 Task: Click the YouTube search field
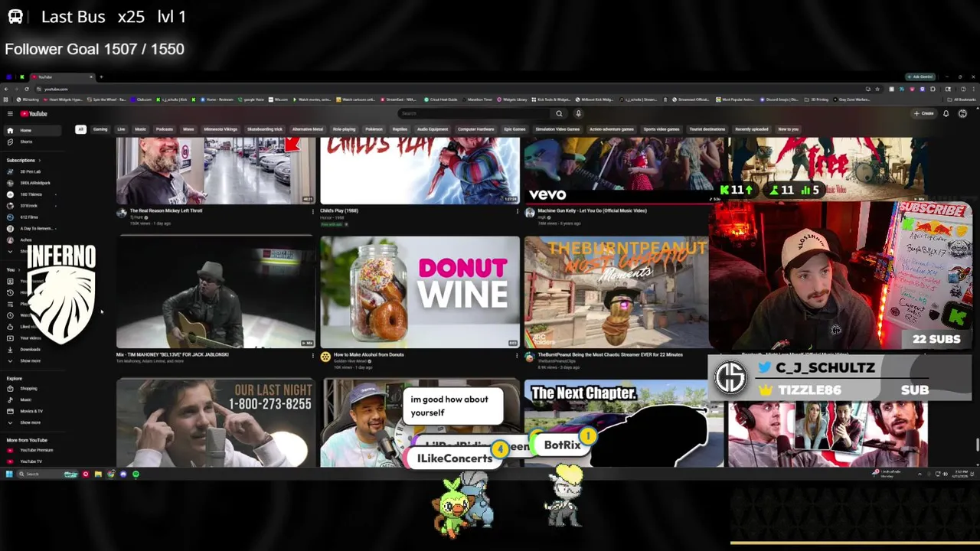473,113
